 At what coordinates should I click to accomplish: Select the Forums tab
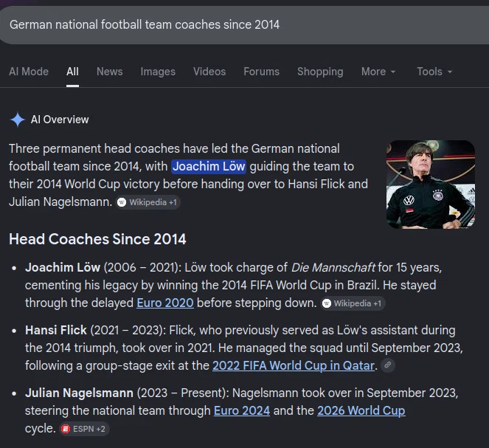coord(261,72)
